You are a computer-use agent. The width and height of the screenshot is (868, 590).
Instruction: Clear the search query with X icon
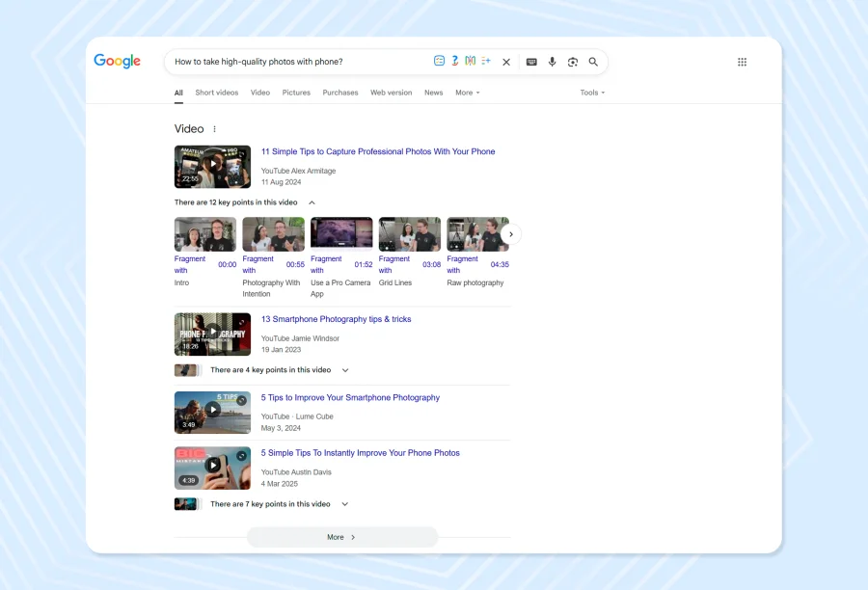click(506, 62)
